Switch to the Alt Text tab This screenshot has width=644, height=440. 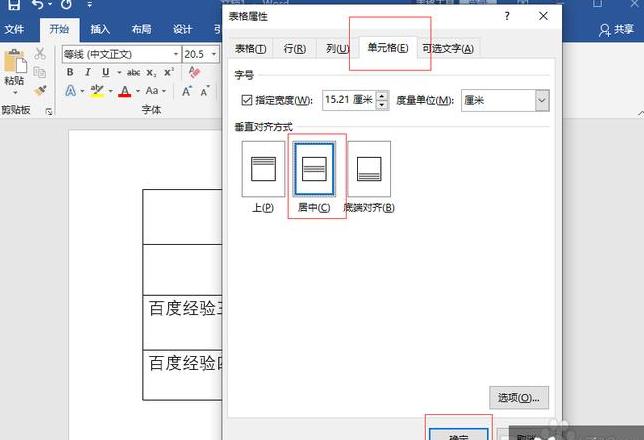[448, 49]
